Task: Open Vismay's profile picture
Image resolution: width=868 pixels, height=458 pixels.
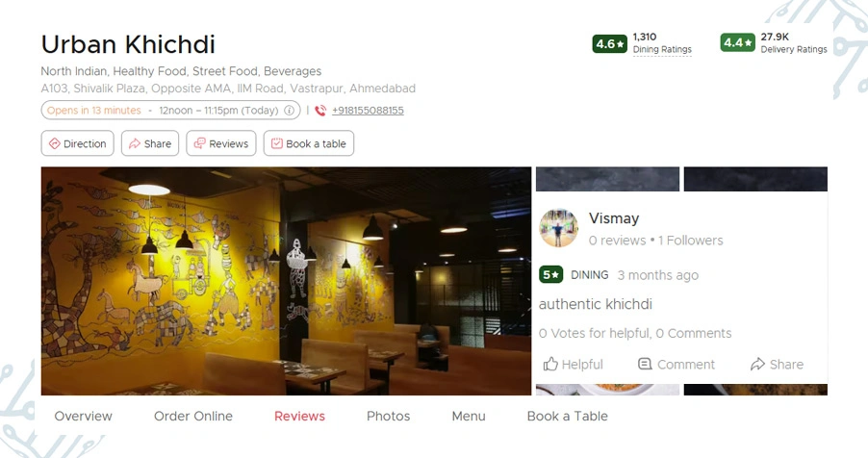Action: [x=558, y=228]
